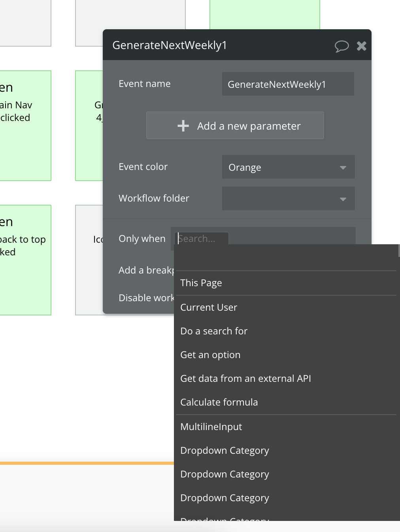Focus the Only when search box
Viewport: 400px width, 532px height.
[x=202, y=238]
